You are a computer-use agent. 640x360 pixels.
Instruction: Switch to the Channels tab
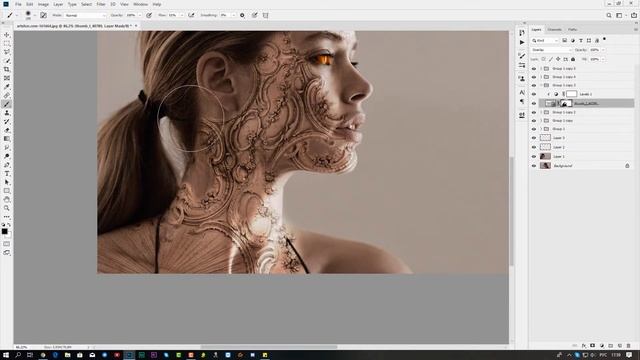[554, 29]
